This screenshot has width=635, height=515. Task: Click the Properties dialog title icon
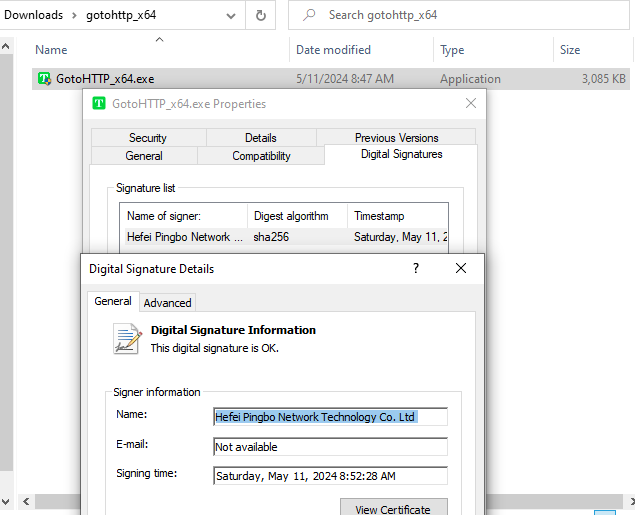pyautogui.click(x=99, y=104)
